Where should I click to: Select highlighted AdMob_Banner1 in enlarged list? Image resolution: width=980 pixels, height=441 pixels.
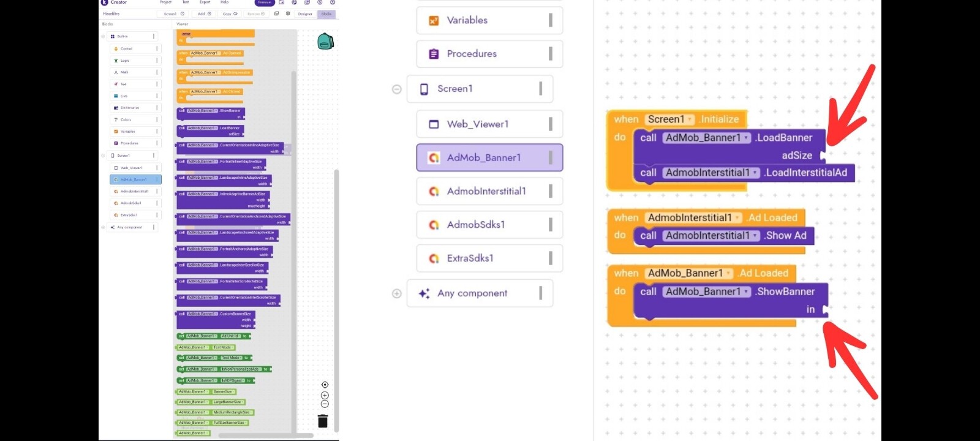(x=489, y=157)
